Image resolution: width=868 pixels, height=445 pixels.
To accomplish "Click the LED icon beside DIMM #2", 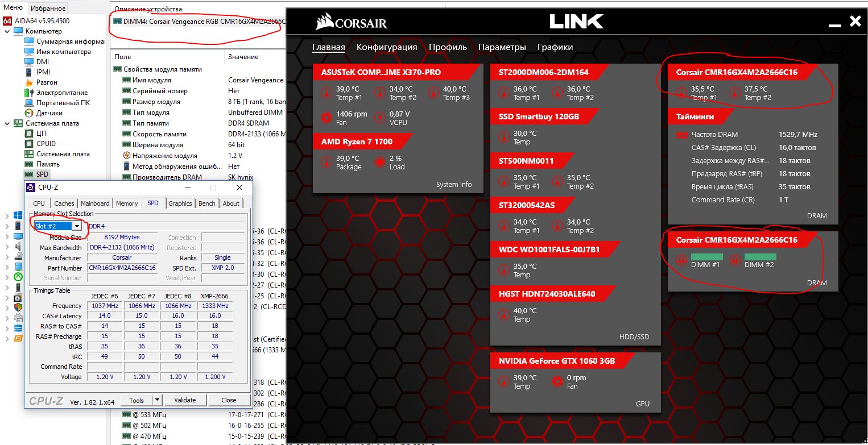I will pyautogui.click(x=735, y=260).
